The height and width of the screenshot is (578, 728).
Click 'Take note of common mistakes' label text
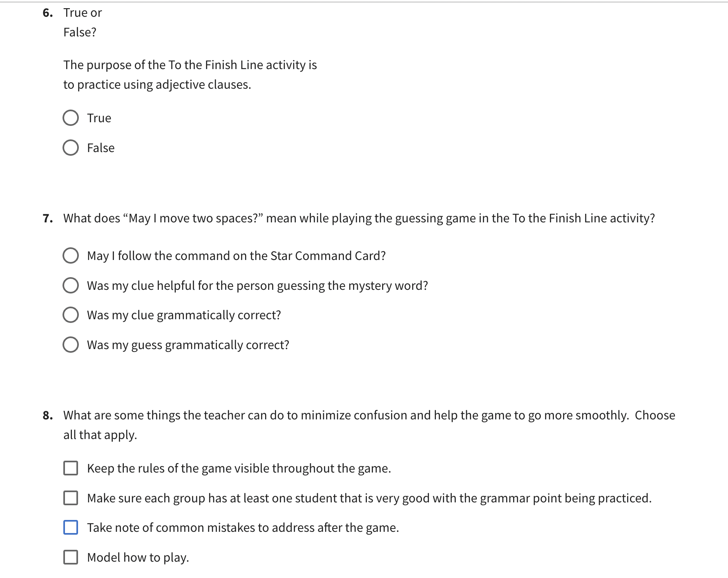243,528
